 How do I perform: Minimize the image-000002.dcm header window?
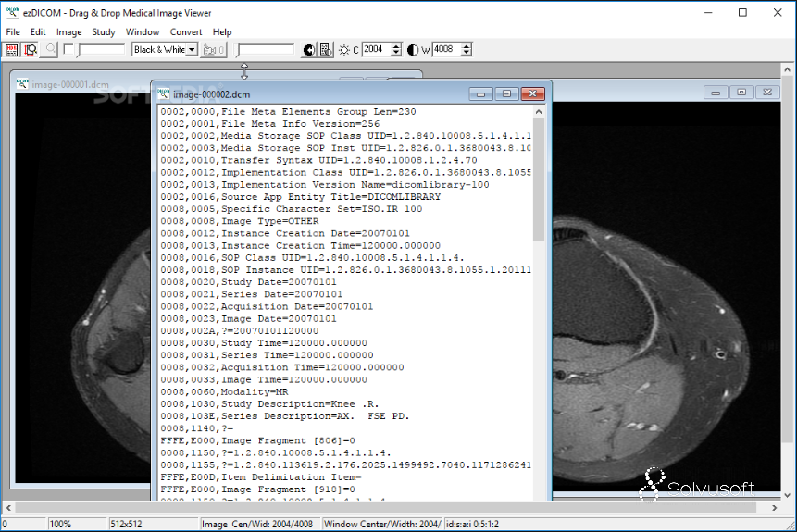pos(480,93)
